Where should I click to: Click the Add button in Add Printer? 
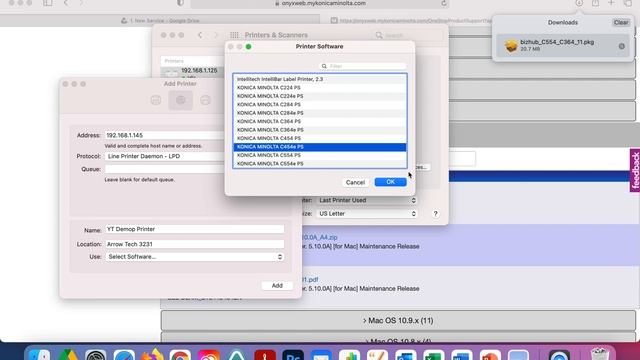click(277, 286)
